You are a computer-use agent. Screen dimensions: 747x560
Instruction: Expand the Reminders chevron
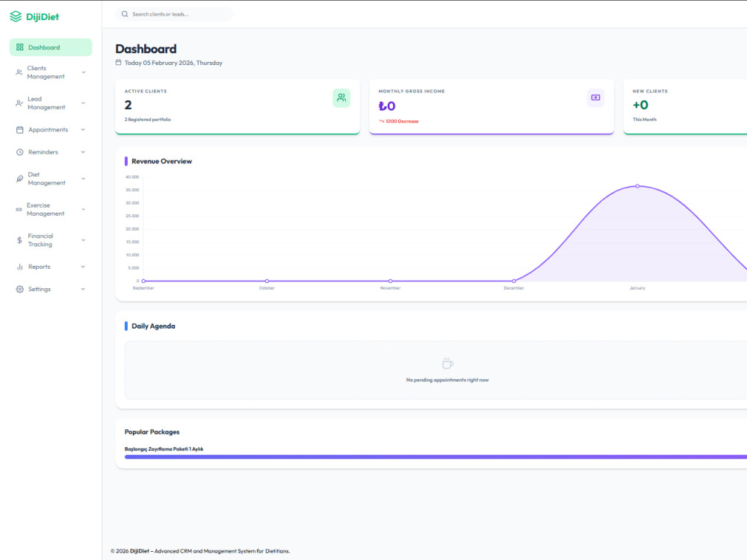click(x=83, y=152)
